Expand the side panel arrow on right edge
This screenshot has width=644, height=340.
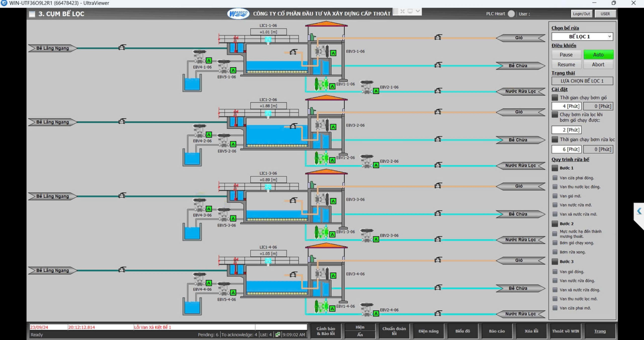[639, 211]
